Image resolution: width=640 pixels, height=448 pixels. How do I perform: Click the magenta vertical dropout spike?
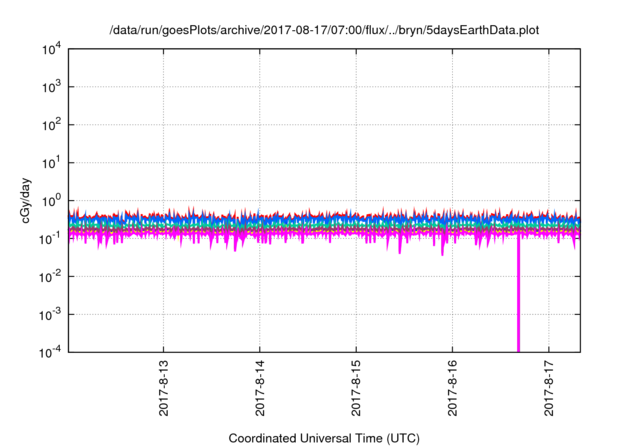(x=518, y=294)
